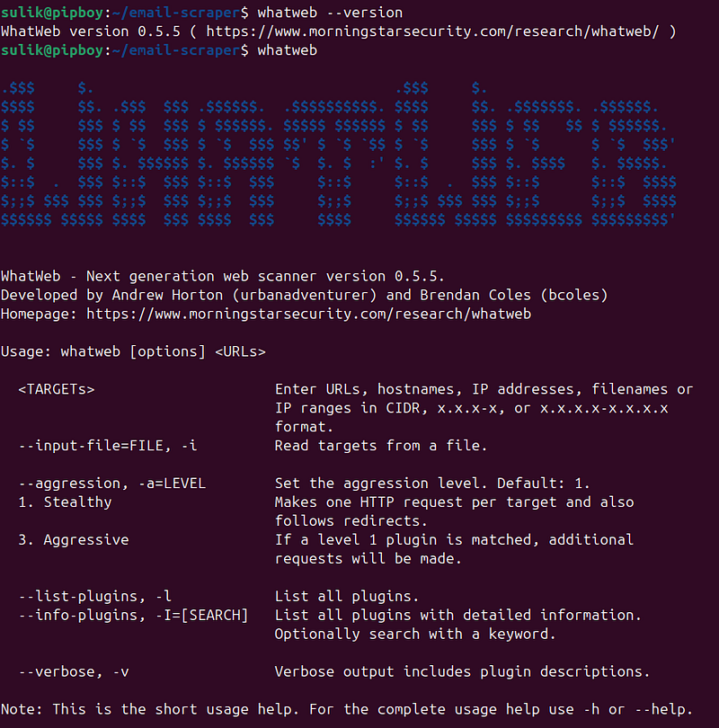Click 'Optionally search with a keyword.' text
This screenshot has width=719, height=728.
[415, 635]
